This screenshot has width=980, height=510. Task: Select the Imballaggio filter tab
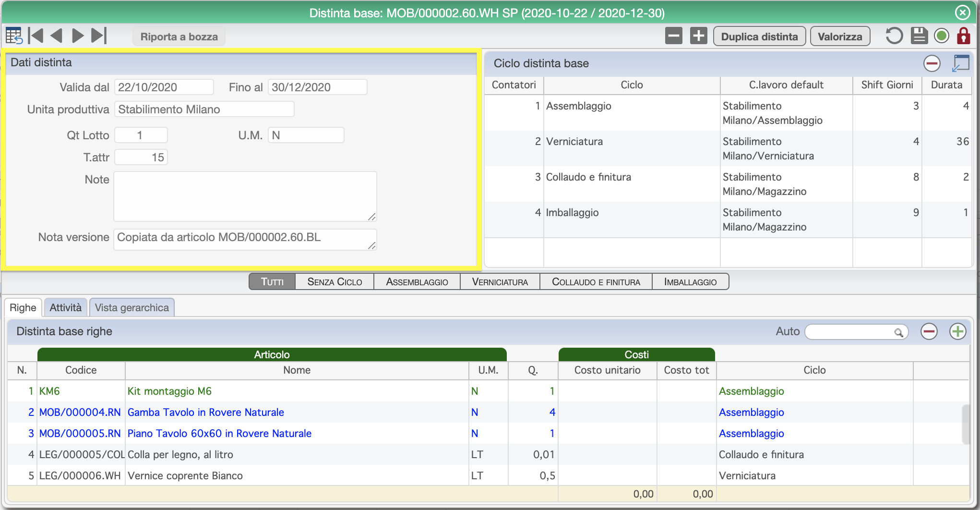(x=691, y=282)
